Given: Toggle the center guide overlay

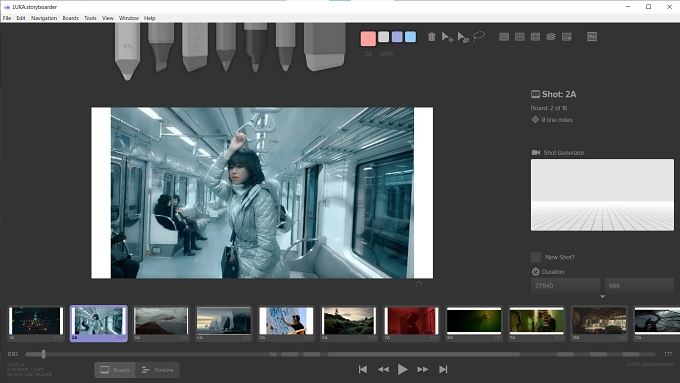Looking at the screenshot, I should 520,37.
